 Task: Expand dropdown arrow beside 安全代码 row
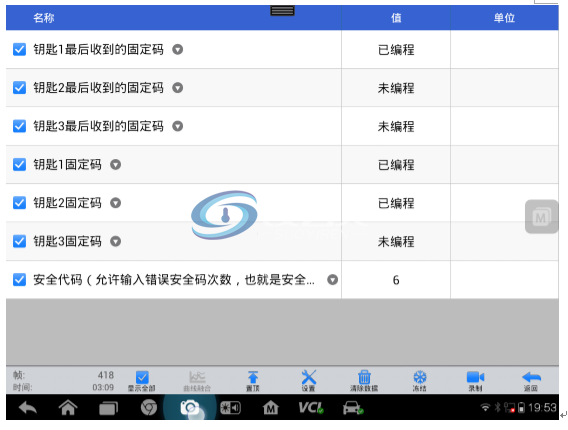pos(333,280)
